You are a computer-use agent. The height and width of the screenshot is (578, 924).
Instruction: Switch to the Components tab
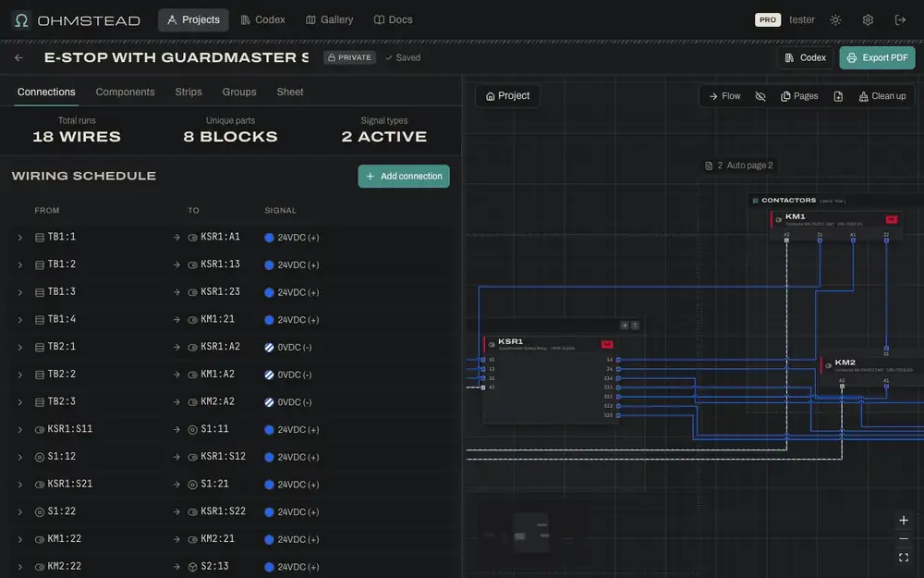125,92
